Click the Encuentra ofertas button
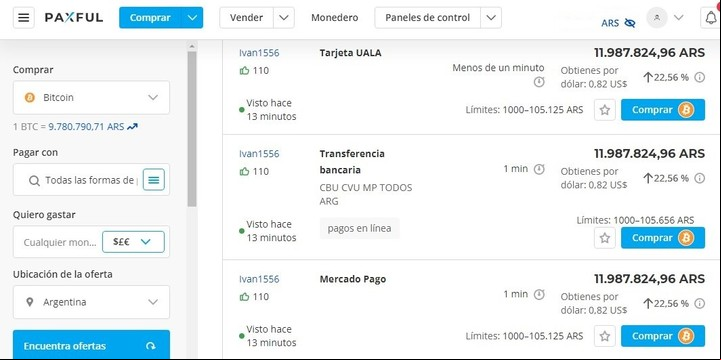721x360 pixels. (91, 345)
